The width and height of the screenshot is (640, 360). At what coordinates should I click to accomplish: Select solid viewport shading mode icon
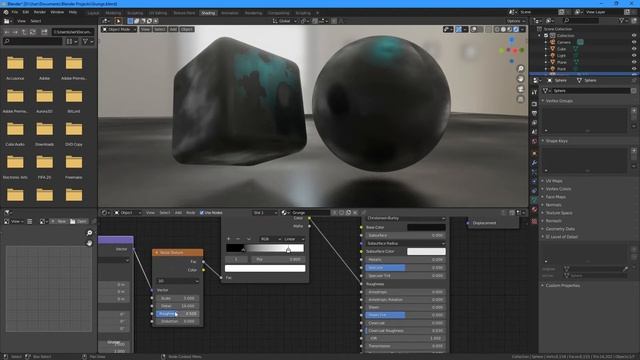503,29
